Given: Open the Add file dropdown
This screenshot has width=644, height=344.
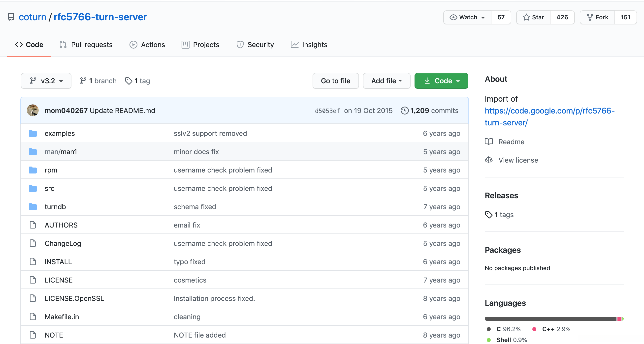Looking at the screenshot, I should click(386, 81).
